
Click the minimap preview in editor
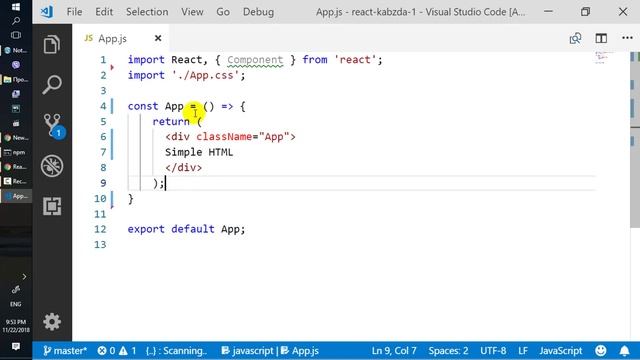click(603, 58)
